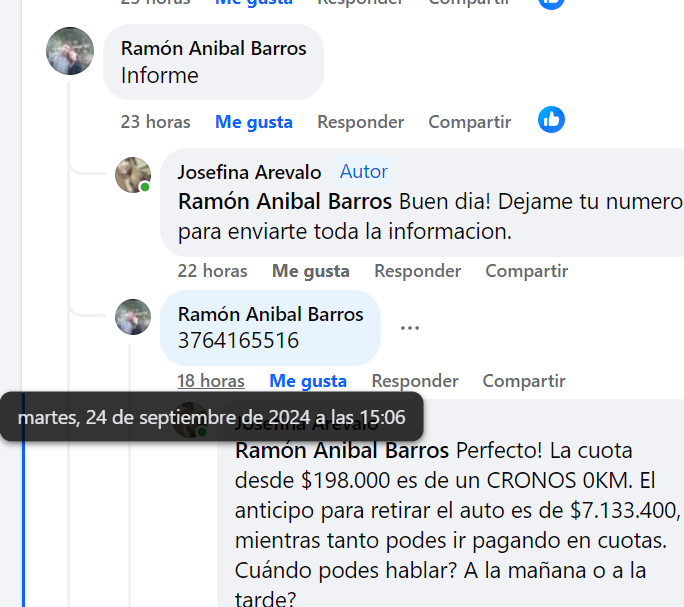
Task: Open Ramón Anibal Barros avatar on Informe comment
Action: pos(70,51)
